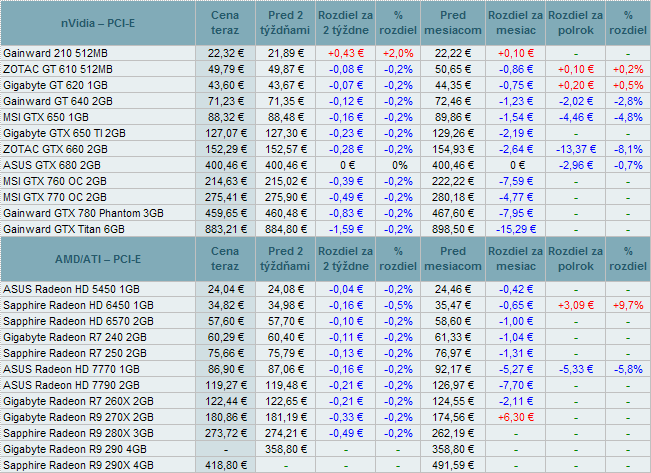Select the '-5,33 €' half-year difference

coord(576,369)
